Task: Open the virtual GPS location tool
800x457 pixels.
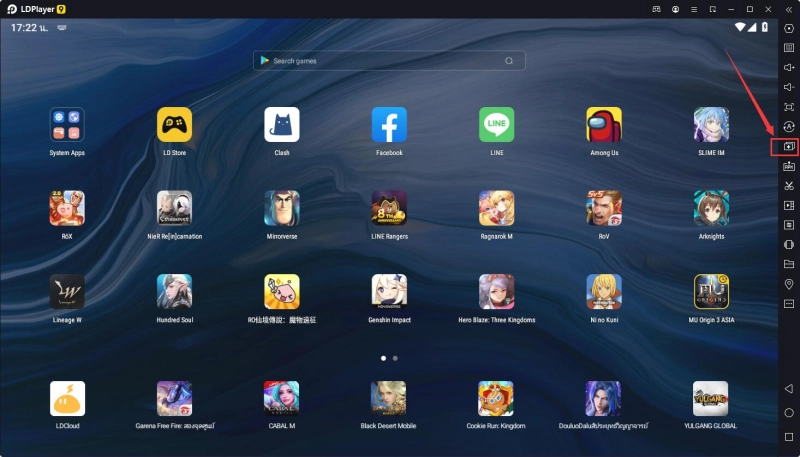Action: tap(789, 284)
